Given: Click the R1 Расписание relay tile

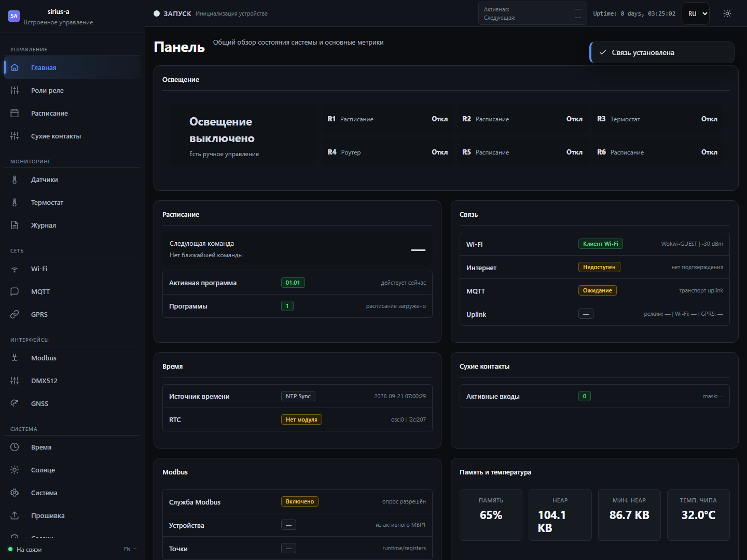Looking at the screenshot, I should coord(388,119).
